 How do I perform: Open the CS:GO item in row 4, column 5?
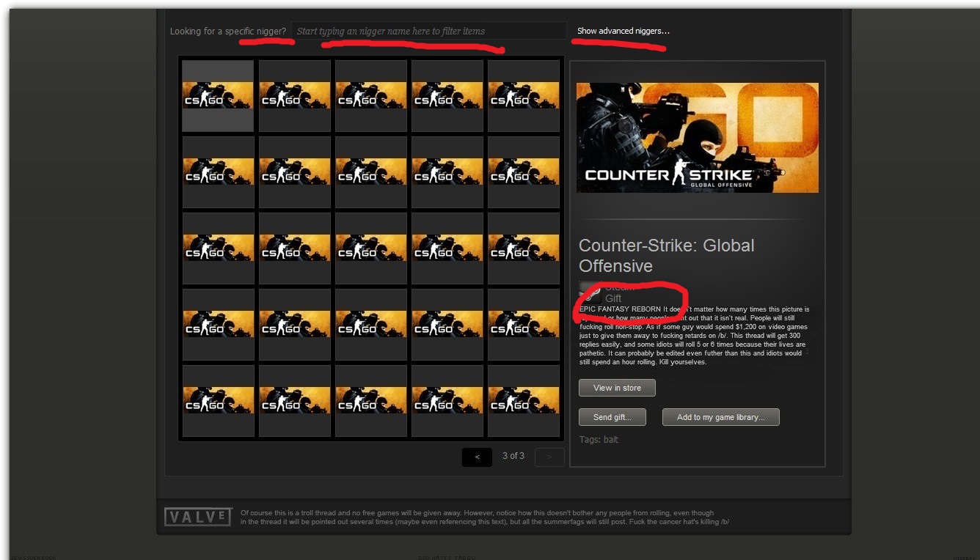click(x=523, y=325)
